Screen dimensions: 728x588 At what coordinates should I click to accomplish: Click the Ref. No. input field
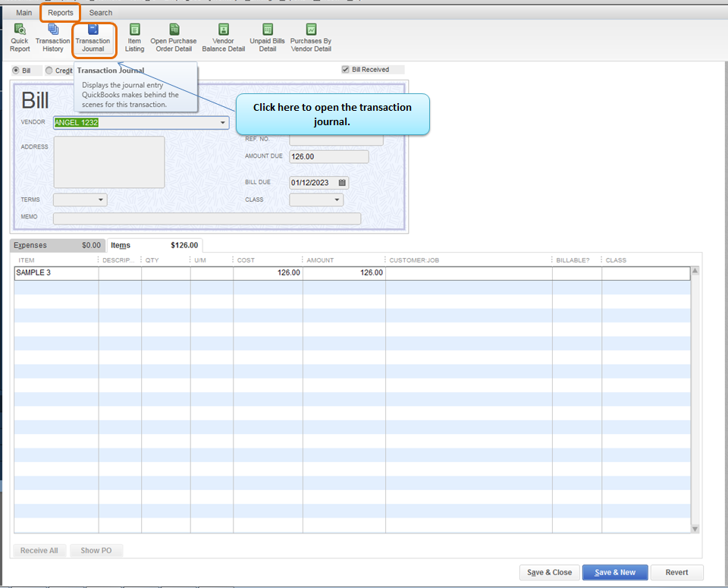point(336,140)
